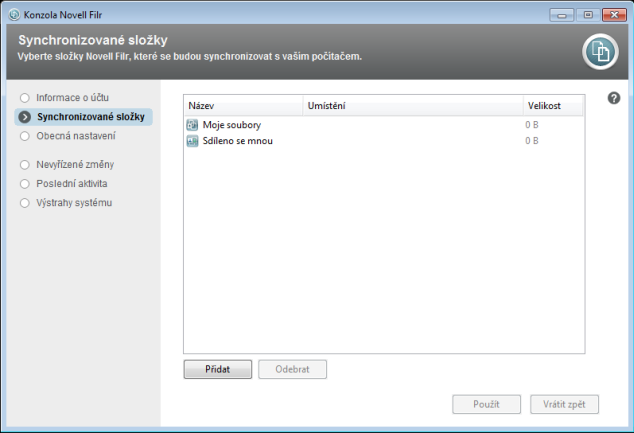Screen dimensions: 634x433
Task: Click the Vrátit zpět button
Action: click(564, 404)
